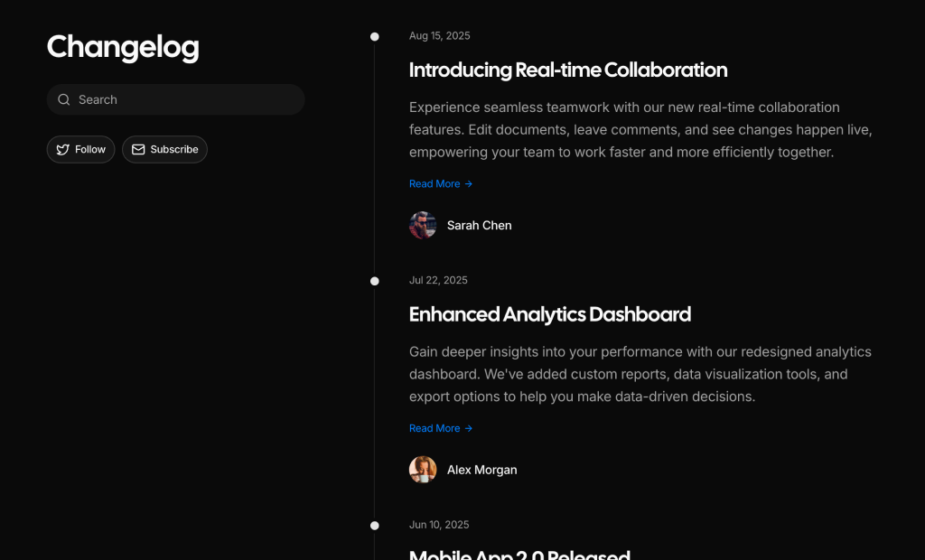This screenshot has height=560, width=925.
Task: Click the Changelog page title
Action: [123, 48]
